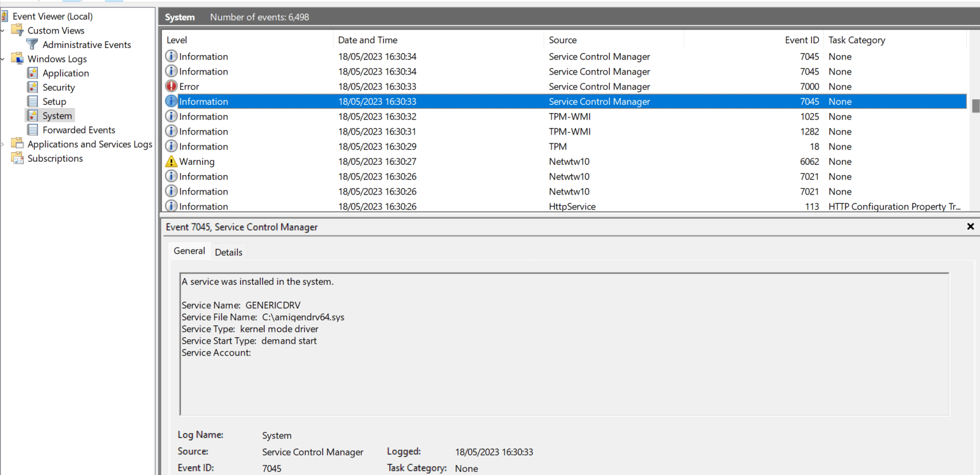The width and height of the screenshot is (980, 475).
Task: Click the Application log icon
Action: pos(32,73)
